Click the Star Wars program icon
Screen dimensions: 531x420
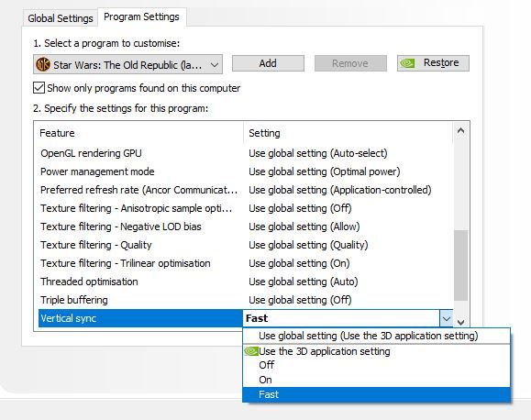(x=43, y=64)
